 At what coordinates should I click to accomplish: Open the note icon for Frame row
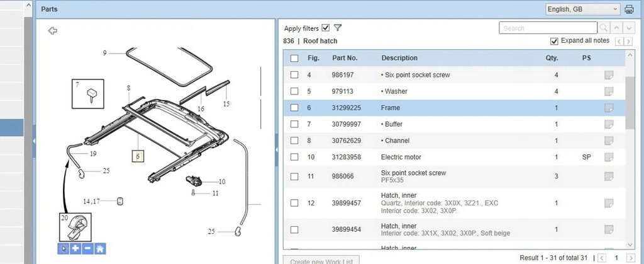[609, 108]
